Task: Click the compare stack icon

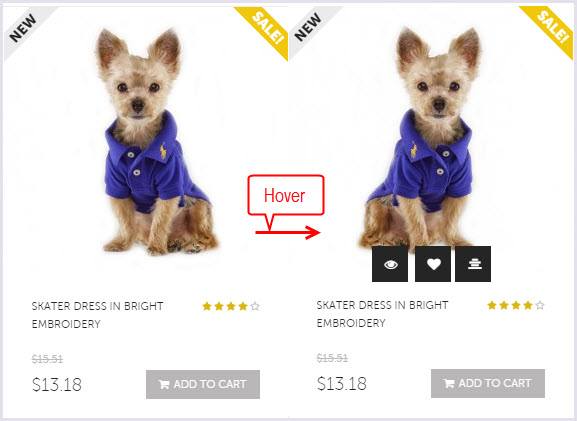Action: [x=473, y=264]
